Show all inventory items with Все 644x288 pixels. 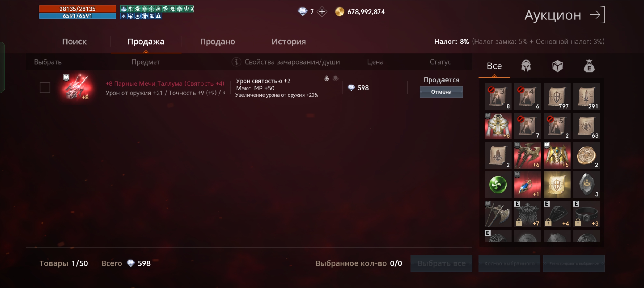coord(494,66)
